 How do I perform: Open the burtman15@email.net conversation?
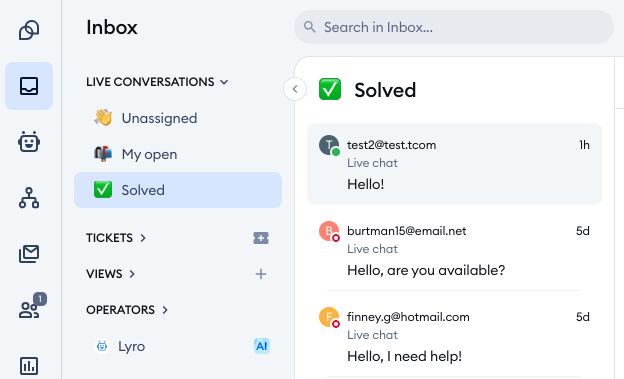coord(454,250)
